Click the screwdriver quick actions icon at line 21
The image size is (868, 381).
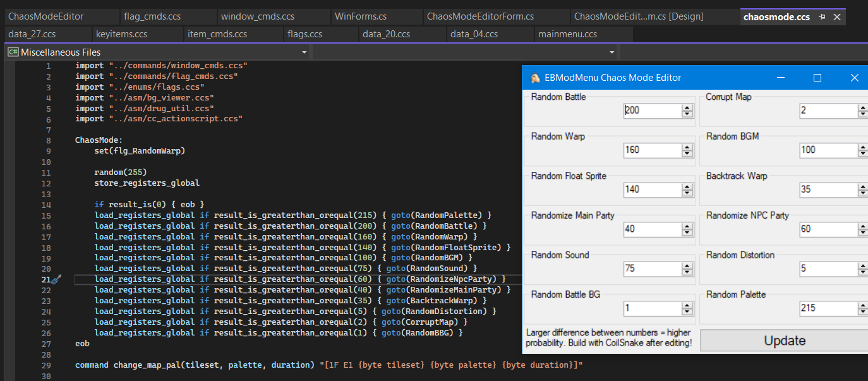[56, 279]
